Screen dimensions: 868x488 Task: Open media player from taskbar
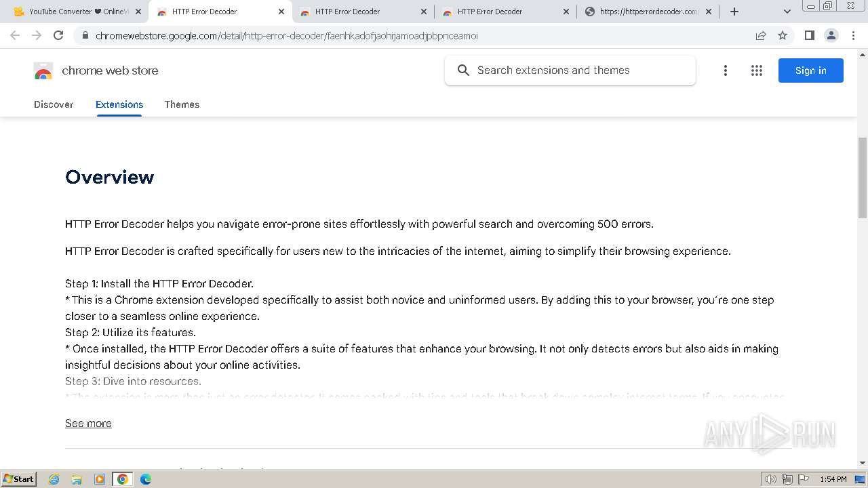point(99,479)
